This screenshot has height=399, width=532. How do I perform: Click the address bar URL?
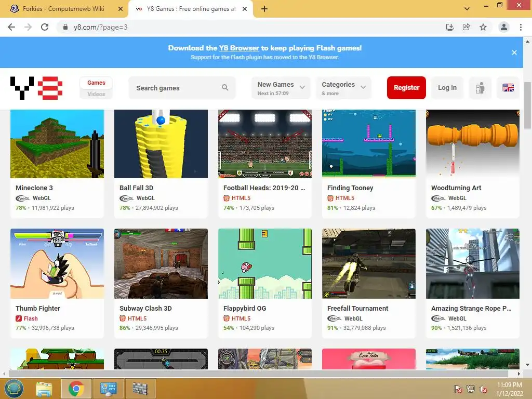[100, 27]
